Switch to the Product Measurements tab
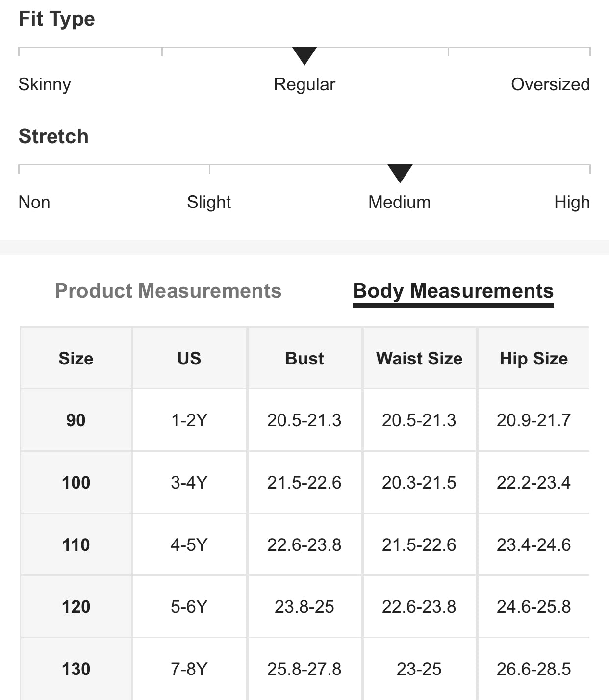609x700 pixels. pos(168,291)
